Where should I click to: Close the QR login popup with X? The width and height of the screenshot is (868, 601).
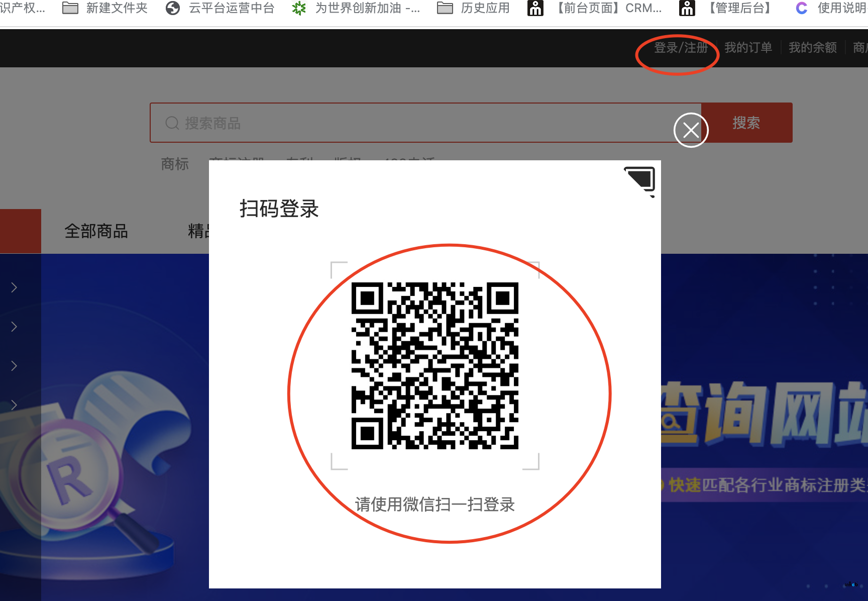(x=691, y=130)
